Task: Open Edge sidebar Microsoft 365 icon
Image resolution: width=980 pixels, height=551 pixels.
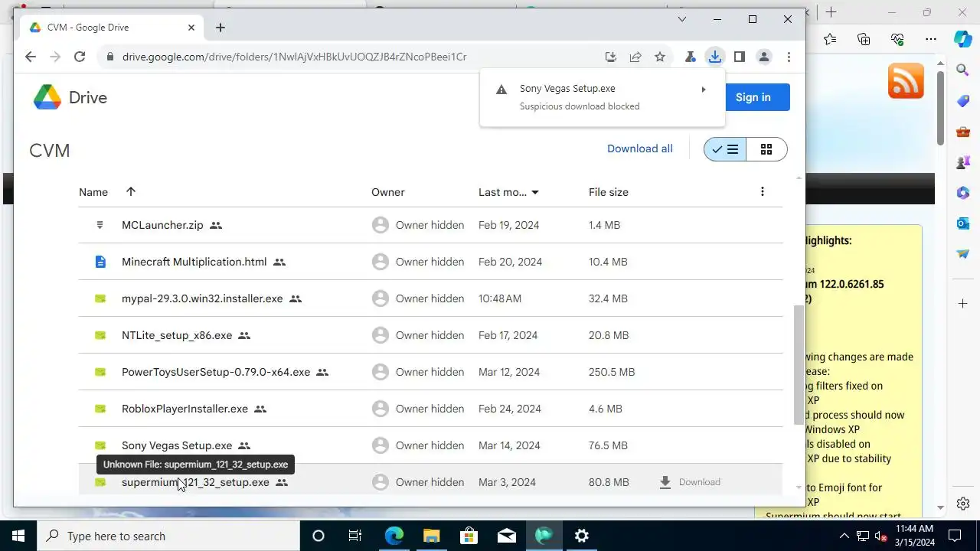Action: tap(963, 193)
